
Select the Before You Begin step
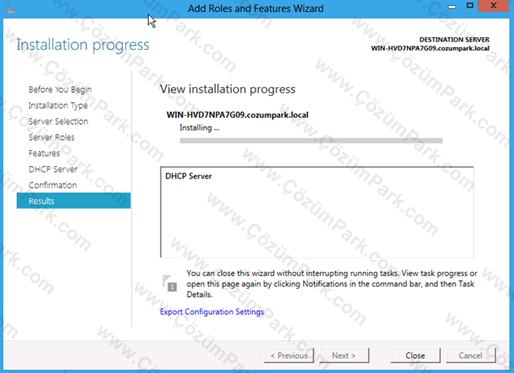[x=60, y=90]
